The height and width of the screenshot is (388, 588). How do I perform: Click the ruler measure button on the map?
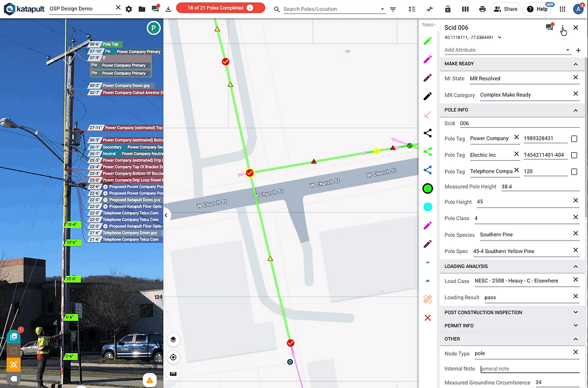(173, 374)
